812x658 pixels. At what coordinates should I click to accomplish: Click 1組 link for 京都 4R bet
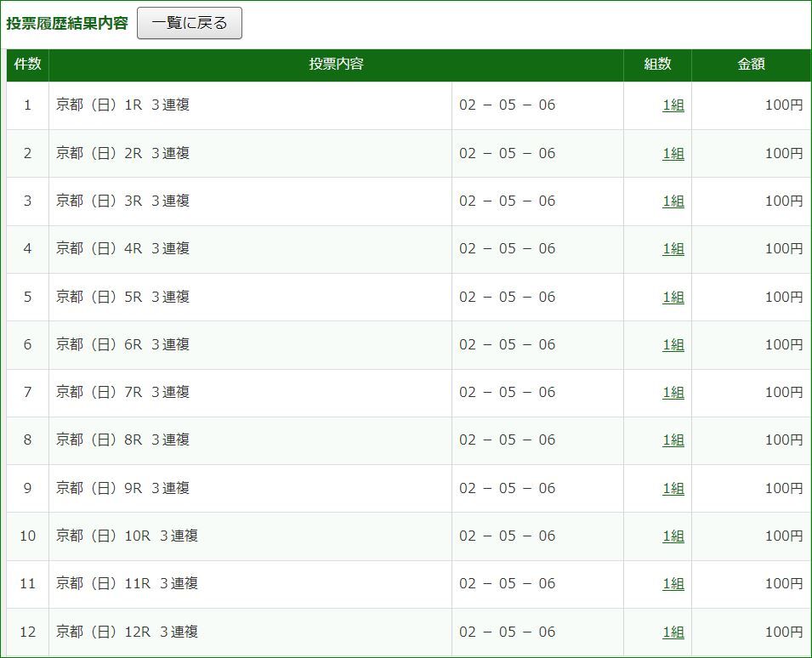click(x=673, y=249)
